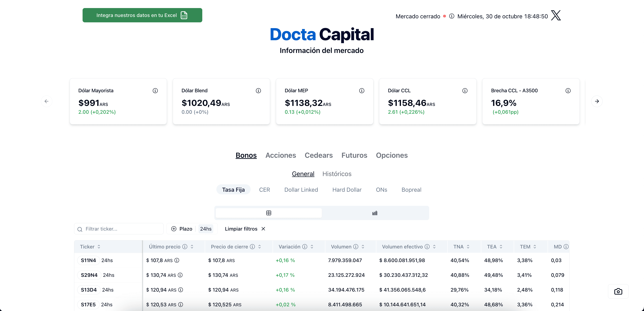
Task: Sort by TEM column arrows
Action: click(535, 247)
